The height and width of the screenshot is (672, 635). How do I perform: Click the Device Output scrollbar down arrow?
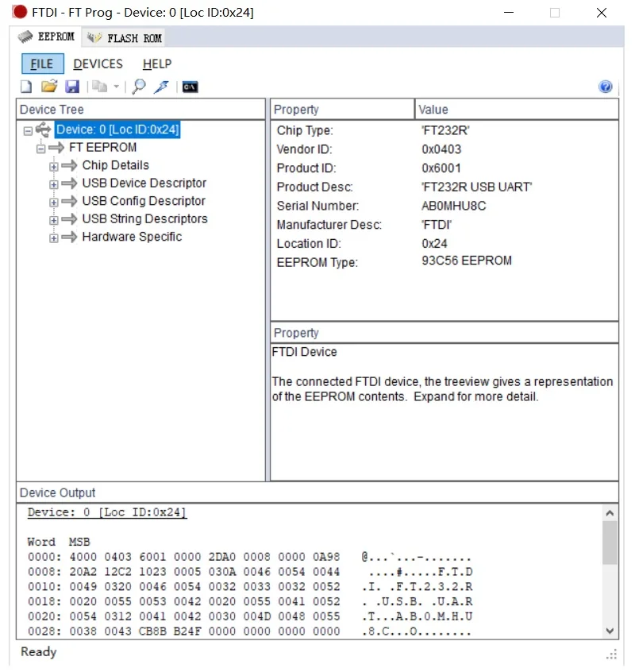coord(610,630)
